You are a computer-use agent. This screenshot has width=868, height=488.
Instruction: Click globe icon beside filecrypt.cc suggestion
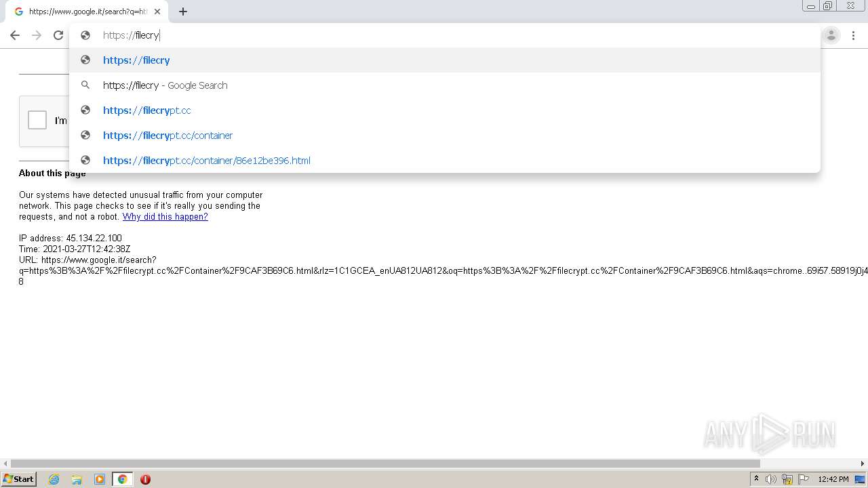click(x=85, y=110)
